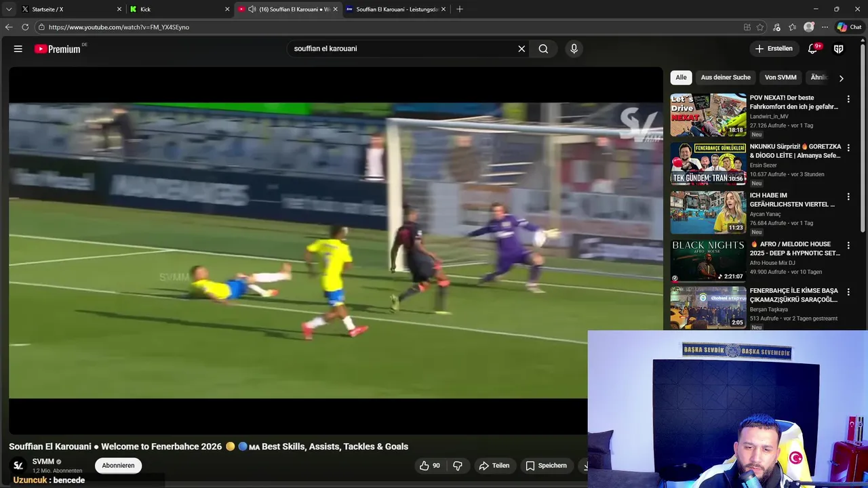Show more filter chips with arrow
Screen dimensions: 868x488
(841, 78)
